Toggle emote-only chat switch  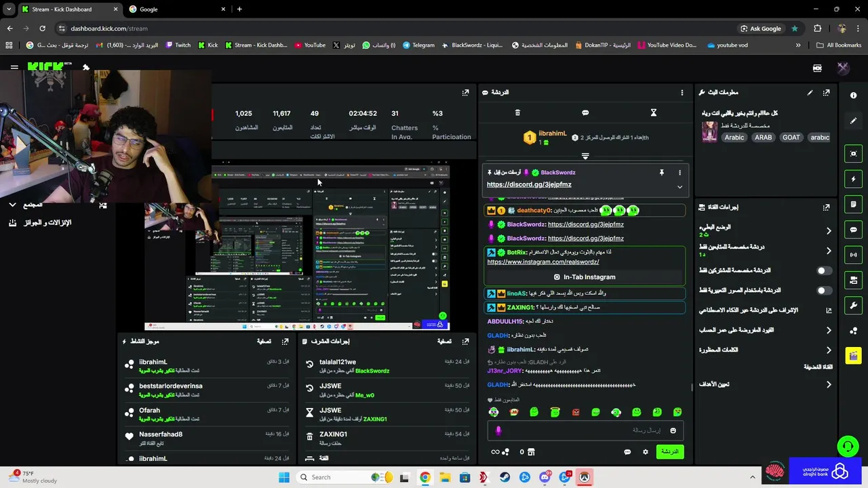(x=824, y=290)
